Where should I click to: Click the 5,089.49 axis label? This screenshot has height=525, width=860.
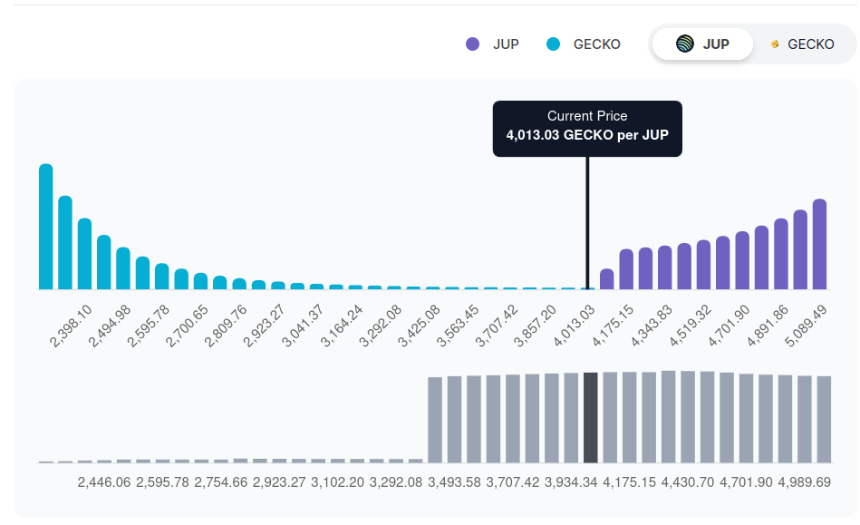click(806, 326)
